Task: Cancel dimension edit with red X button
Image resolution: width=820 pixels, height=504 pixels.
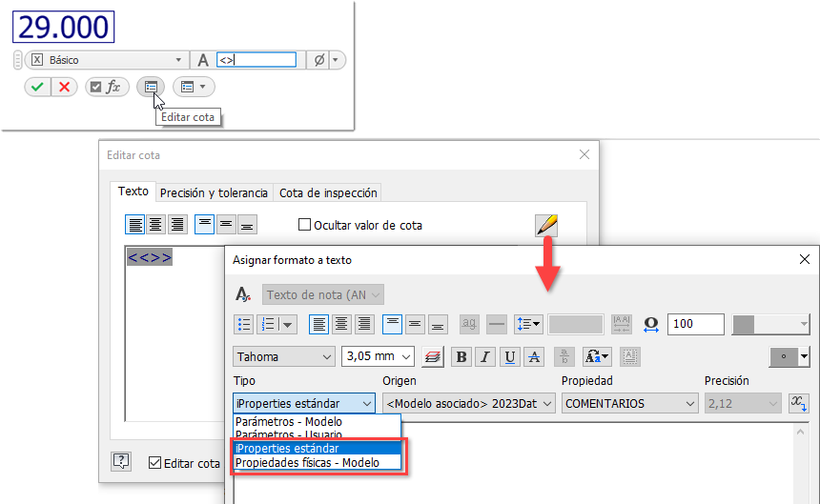Action: 64,87
